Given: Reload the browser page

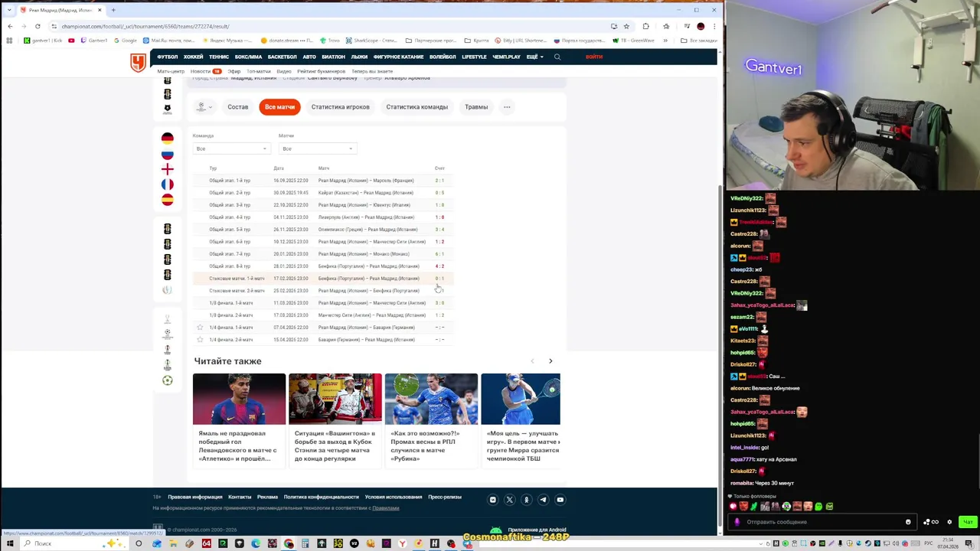Looking at the screenshot, I should tap(38, 26).
